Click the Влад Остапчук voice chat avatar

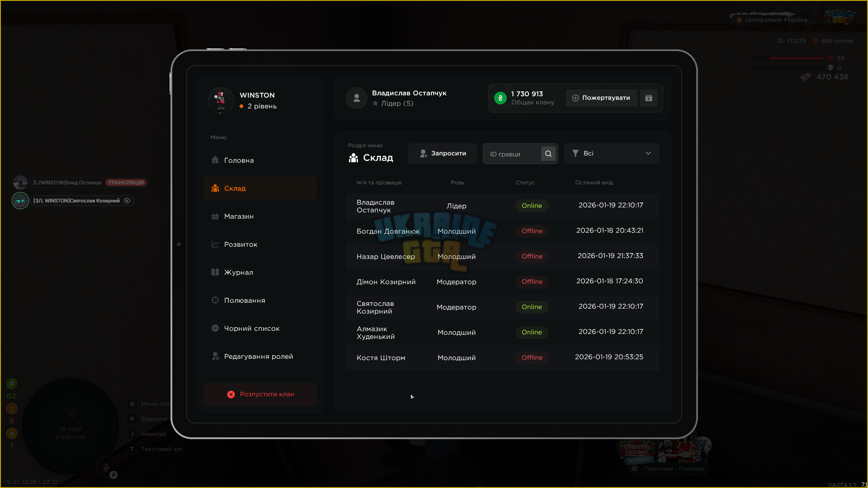pyautogui.click(x=20, y=183)
